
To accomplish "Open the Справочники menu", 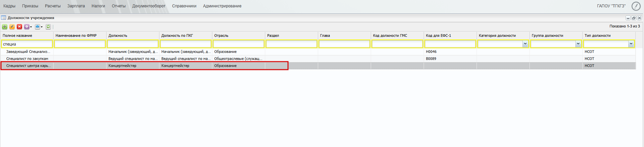I will pos(184,6).
